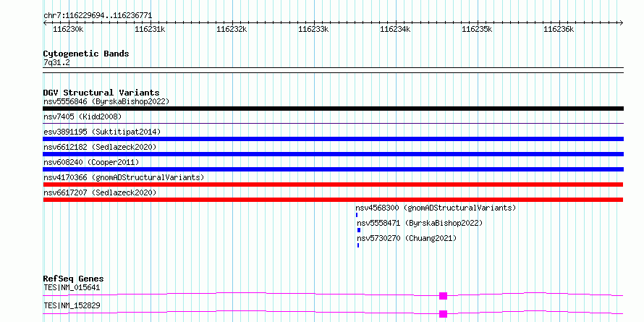The image size is (644, 322).
Task: Click the blue nsv608240 variant bar
Action: click(333, 169)
